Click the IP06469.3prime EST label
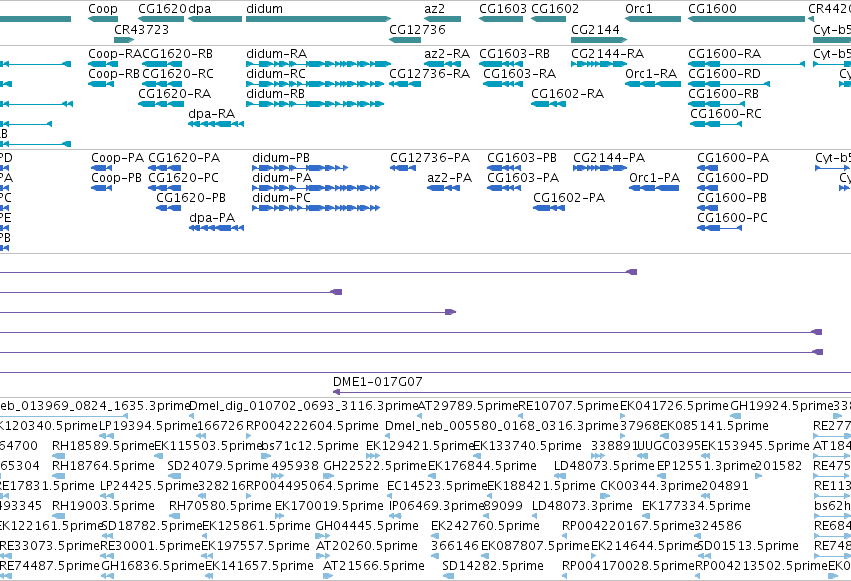 [436, 506]
